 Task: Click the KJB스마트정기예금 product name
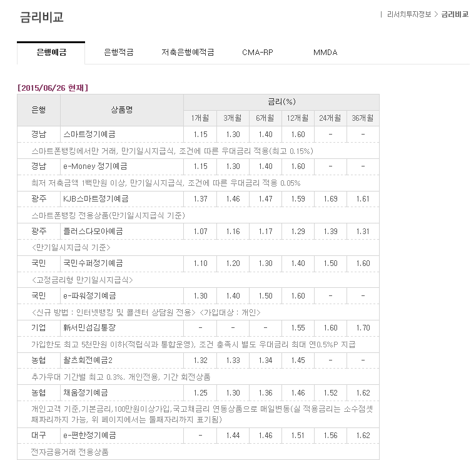[x=96, y=199]
